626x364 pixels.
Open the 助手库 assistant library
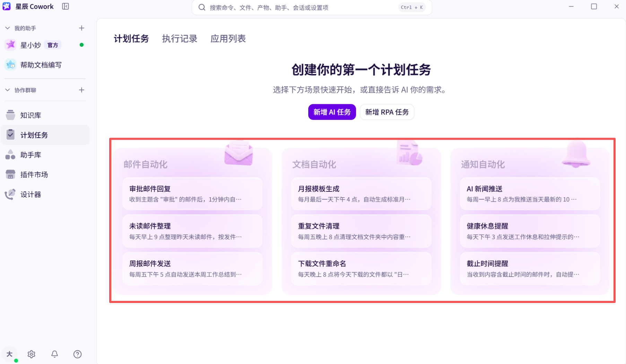point(45,155)
